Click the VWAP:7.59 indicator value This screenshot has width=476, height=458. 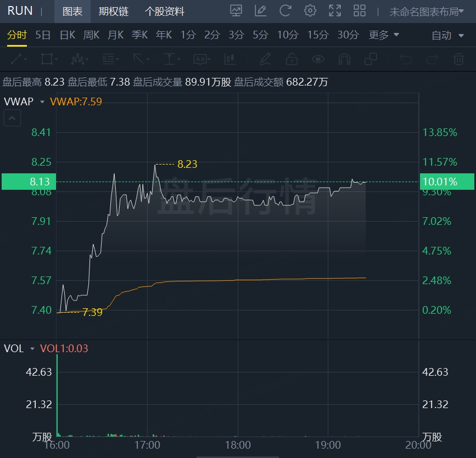(76, 101)
